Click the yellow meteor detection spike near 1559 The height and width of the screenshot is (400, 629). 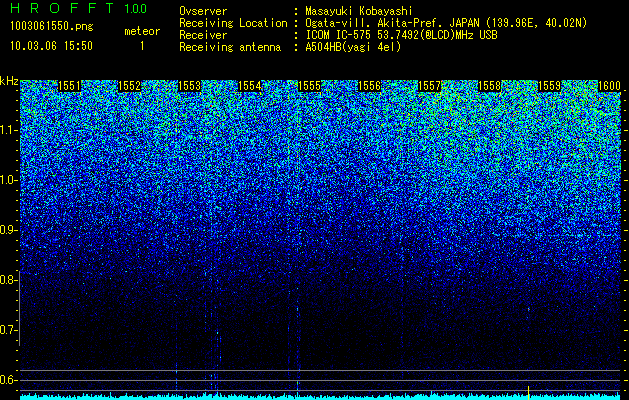(528, 393)
